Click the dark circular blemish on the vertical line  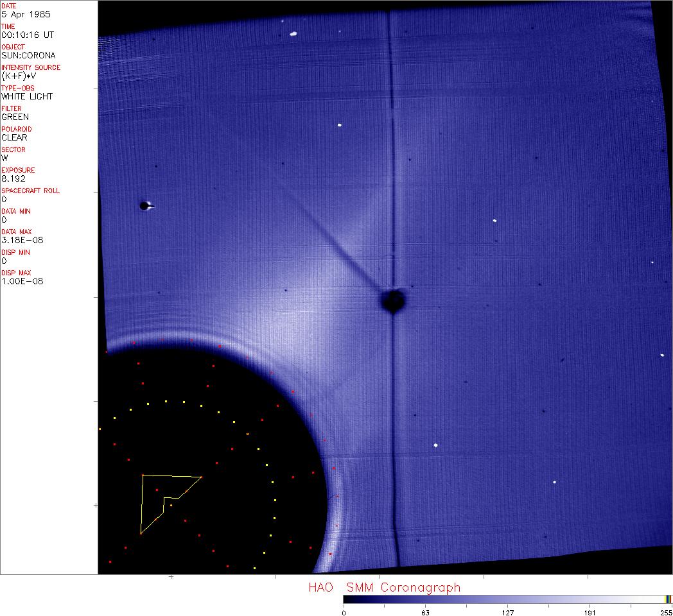pos(392,300)
